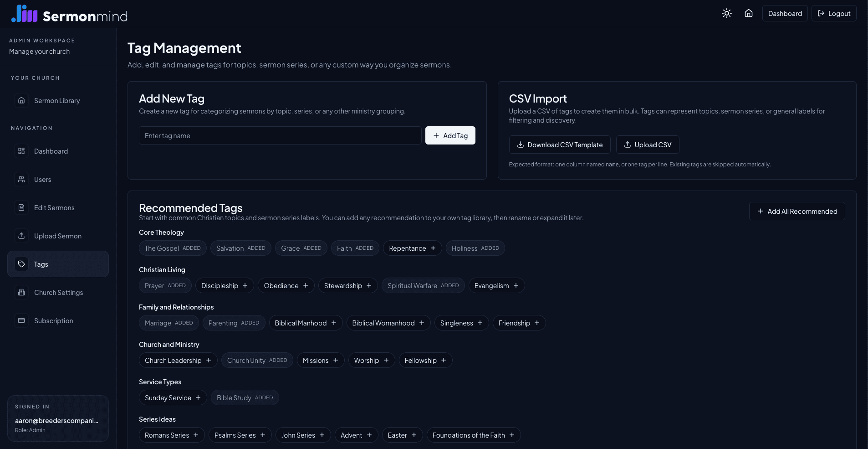The height and width of the screenshot is (449, 868).
Task: Click the Core Theology category heading
Action: pyautogui.click(x=161, y=232)
